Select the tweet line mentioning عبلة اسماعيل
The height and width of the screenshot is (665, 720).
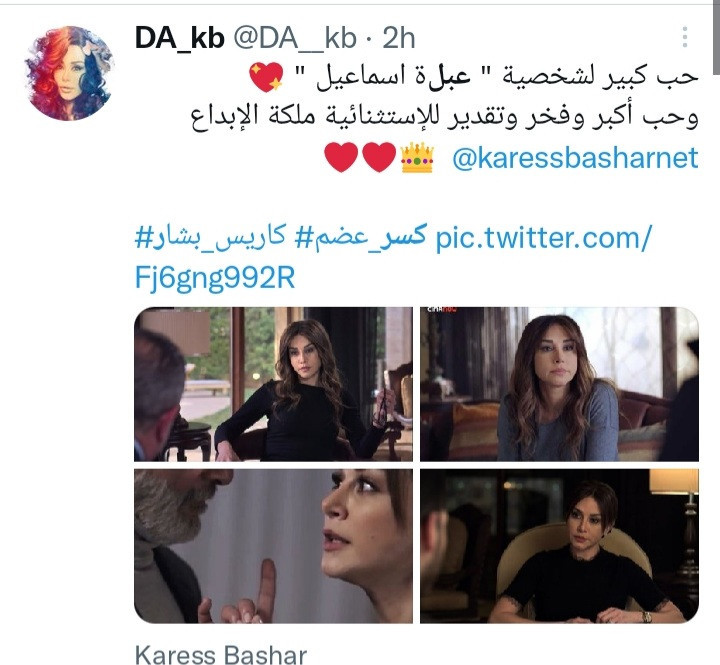pyautogui.click(x=474, y=77)
